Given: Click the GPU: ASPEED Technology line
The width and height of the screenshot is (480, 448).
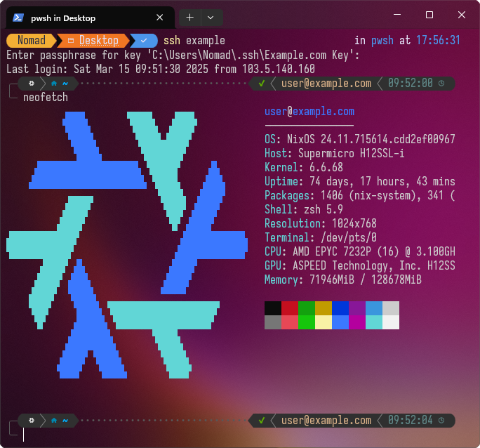Looking at the screenshot, I should pyautogui.click(x=360, y=266).
